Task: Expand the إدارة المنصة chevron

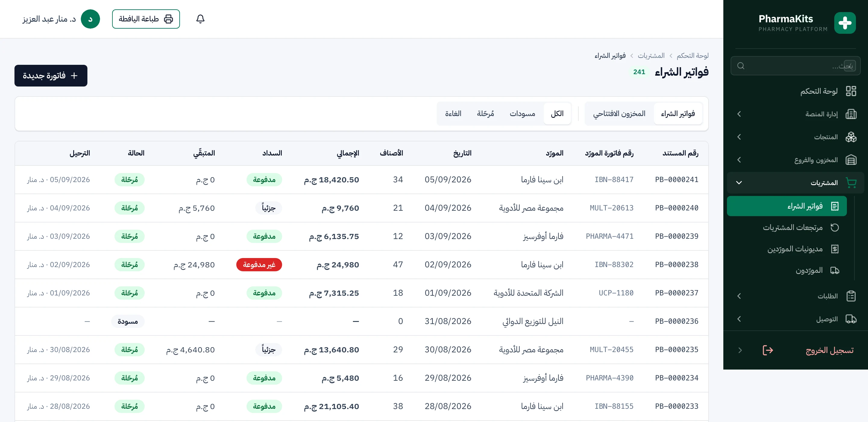Action: click(x=739, y=114)
